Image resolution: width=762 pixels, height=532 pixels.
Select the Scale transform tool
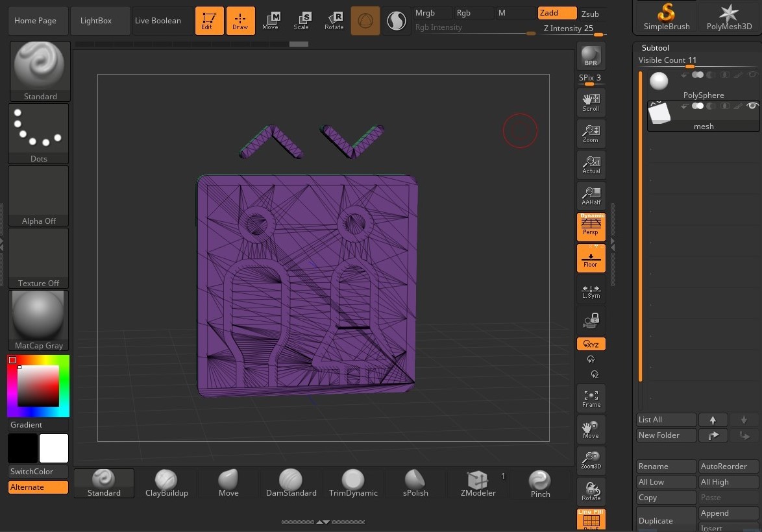[x=301, y=21]
